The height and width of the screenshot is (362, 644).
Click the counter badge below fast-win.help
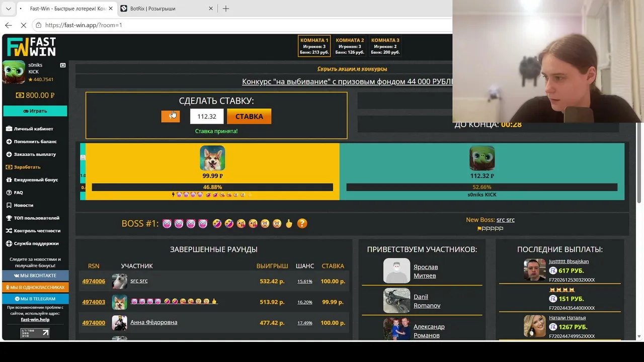click(x=35, y=333)
